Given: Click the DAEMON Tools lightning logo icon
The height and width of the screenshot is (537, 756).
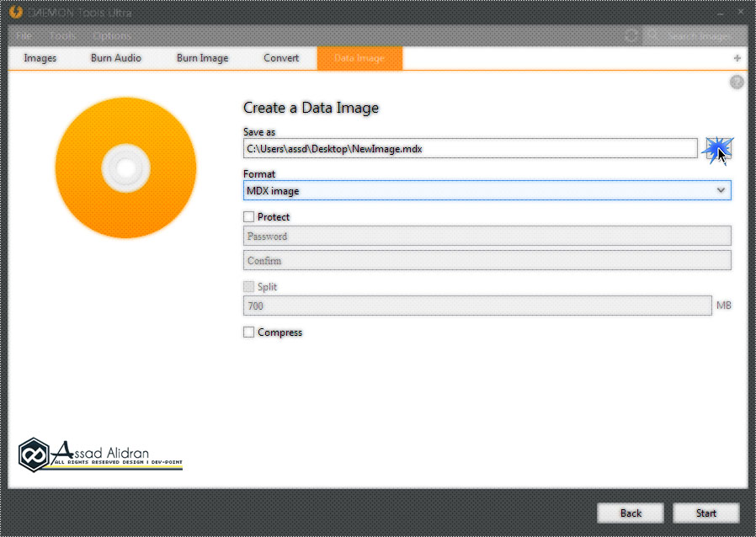Looking at the screenshot, I should point(16,12).
